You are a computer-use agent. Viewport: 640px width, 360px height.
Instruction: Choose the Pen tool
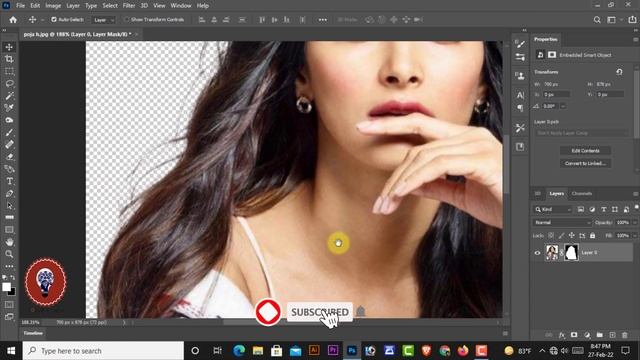[x=9, y=193]
